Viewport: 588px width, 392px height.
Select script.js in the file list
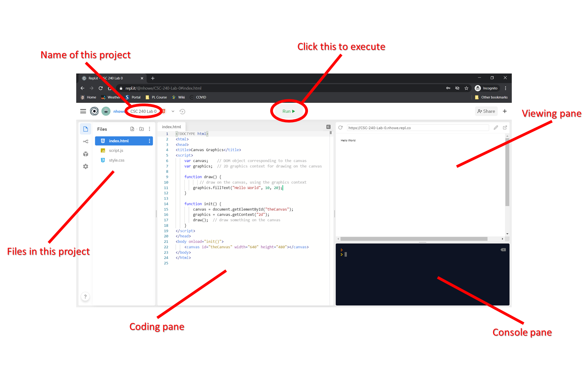116,150
